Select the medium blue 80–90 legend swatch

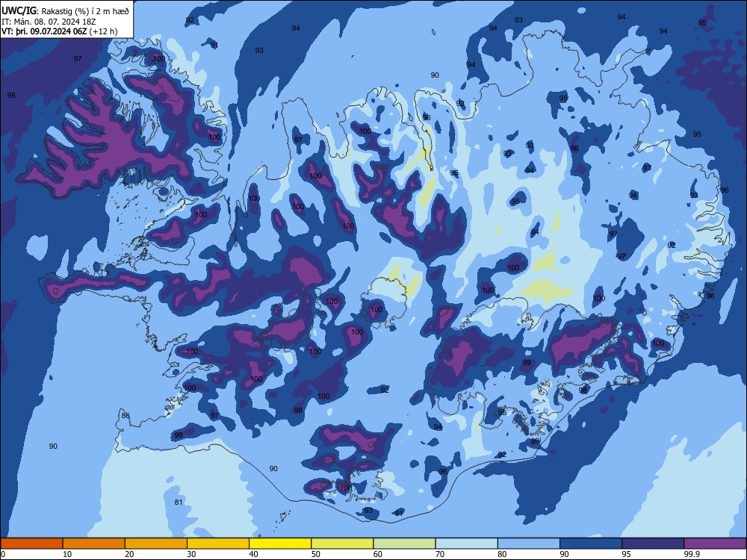tap(529, 544)
